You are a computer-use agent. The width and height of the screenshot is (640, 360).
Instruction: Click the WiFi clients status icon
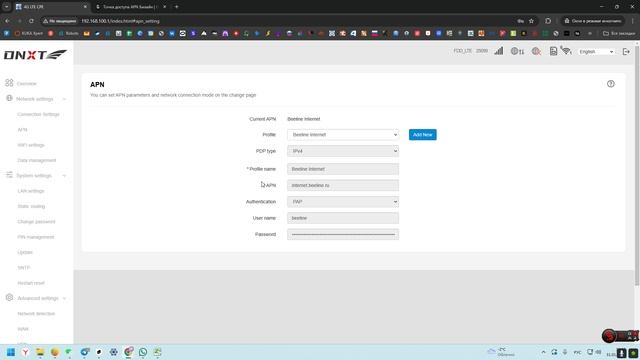point(566,51)
